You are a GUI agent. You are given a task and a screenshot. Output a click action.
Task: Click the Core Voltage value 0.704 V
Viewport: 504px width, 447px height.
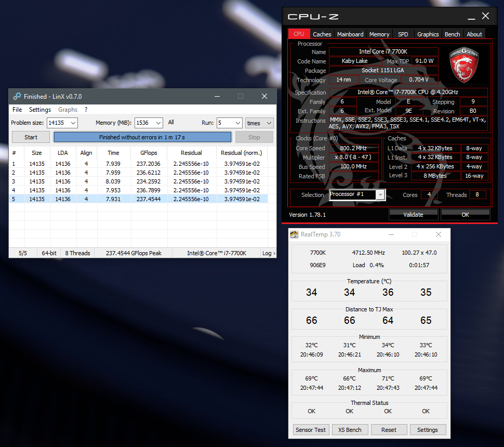pos(418,80)
